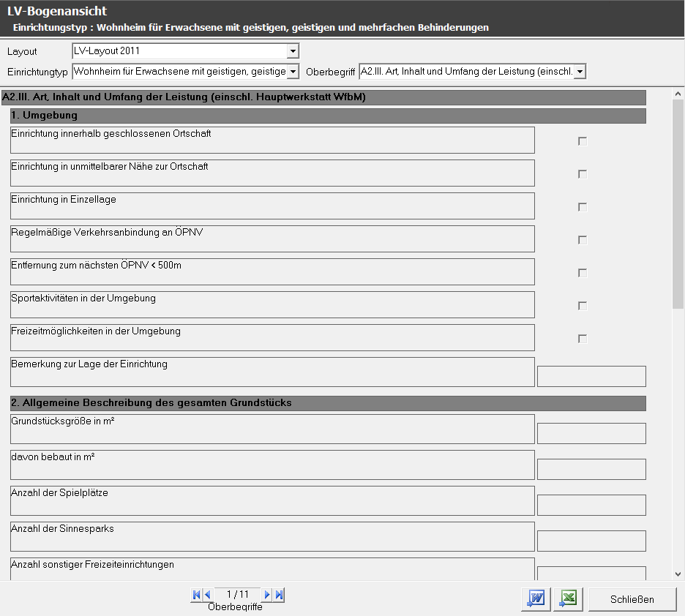The height and width of the screenshot is (616, 685).
Task: Click the value field for Grundstücksgröße in m²
Action: click(x=591, y=433)
